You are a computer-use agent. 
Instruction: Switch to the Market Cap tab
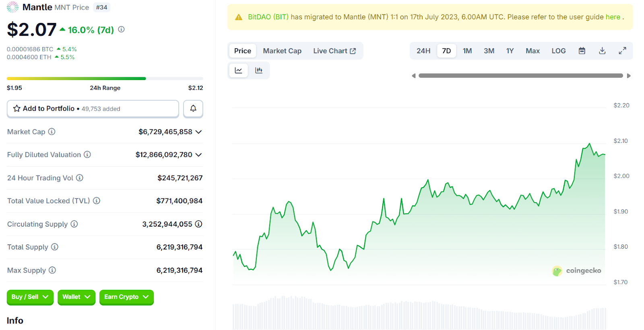tap(282, 51)
